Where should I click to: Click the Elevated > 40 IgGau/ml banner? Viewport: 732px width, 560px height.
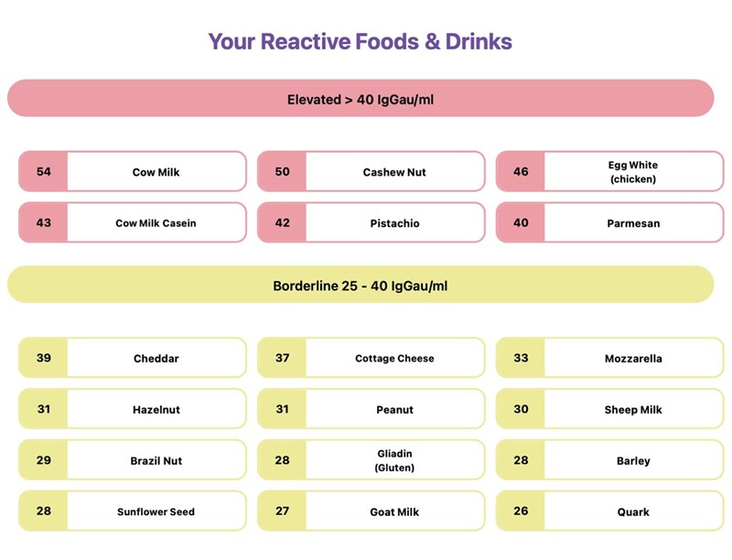tap(361, 98)
